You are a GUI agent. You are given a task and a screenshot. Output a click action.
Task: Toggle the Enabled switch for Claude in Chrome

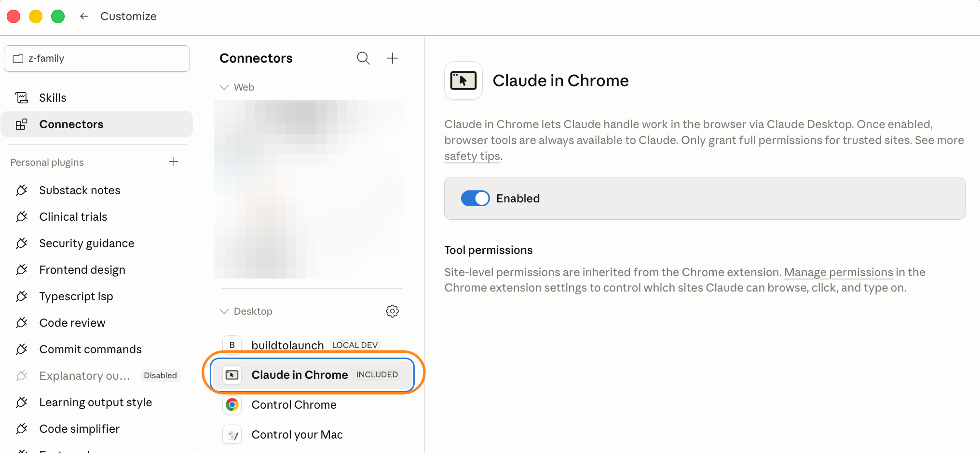pos(475,199)
